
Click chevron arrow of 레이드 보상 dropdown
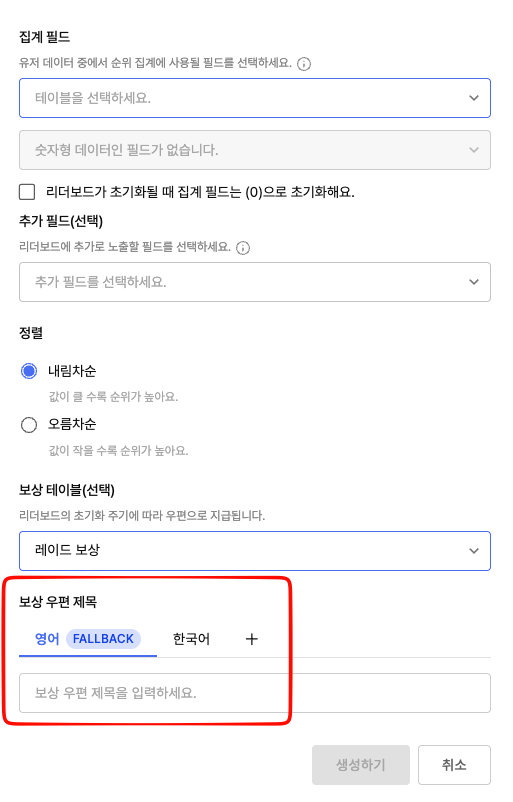[x=474, y=551]
